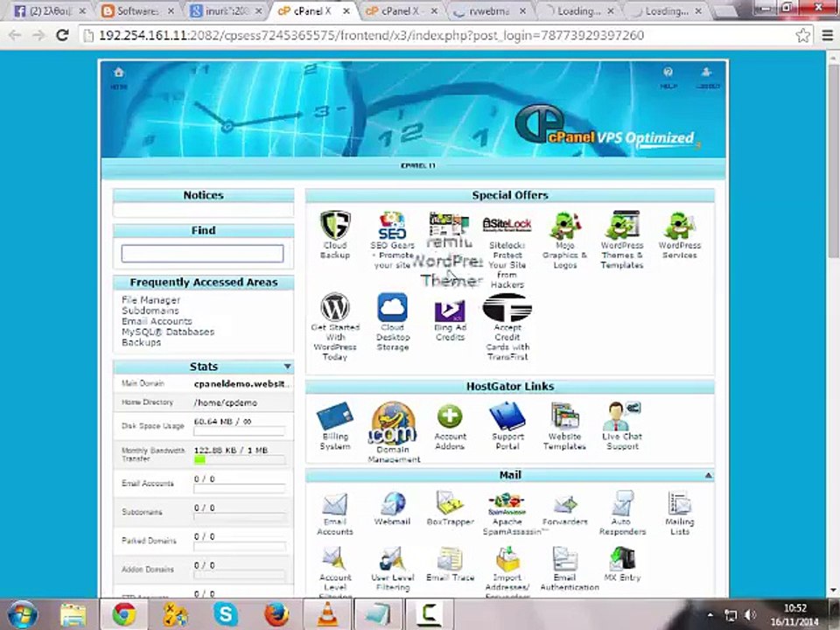Open Accept Credit Cards with TransFirst icon
This screenshot has width=840, height=630.
pyautogui.click(x=507, y=307)
